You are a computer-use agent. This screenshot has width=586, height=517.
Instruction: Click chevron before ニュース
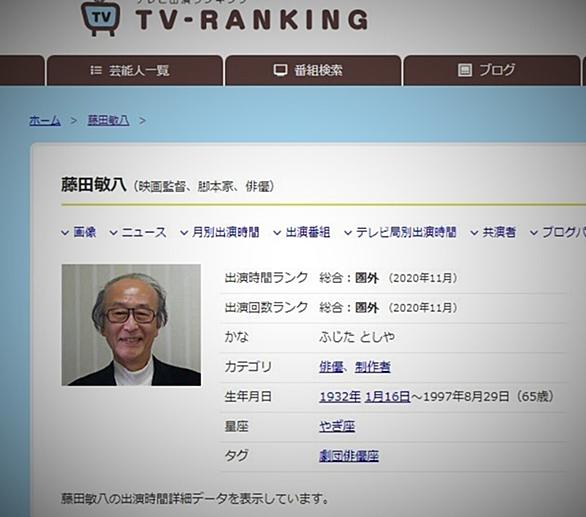[x=113, y=233]
